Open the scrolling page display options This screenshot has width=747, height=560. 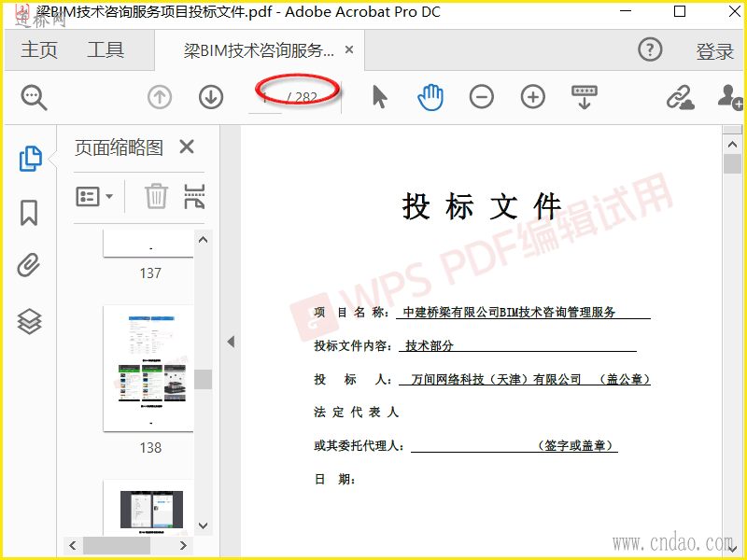[x=585, y=97]
